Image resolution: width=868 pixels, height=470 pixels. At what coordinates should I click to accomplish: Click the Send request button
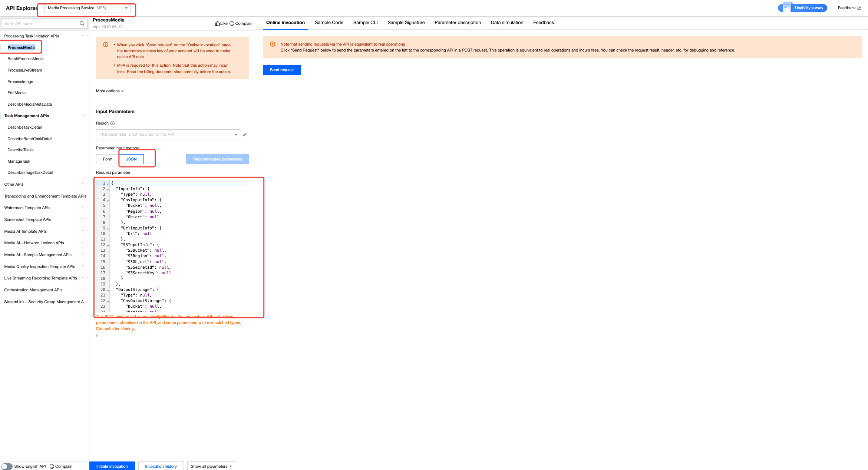pos(281,70)
